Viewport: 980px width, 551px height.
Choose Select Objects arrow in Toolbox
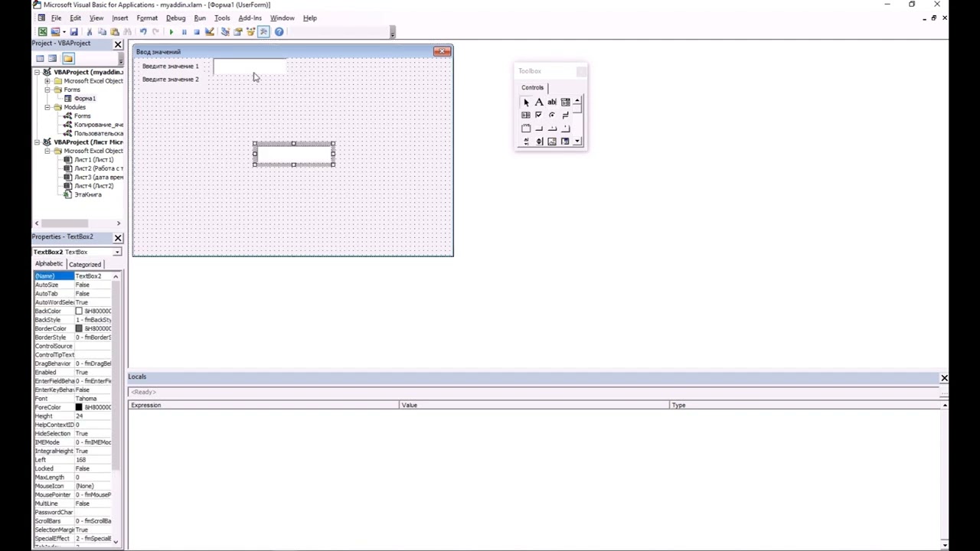point(526,102)
